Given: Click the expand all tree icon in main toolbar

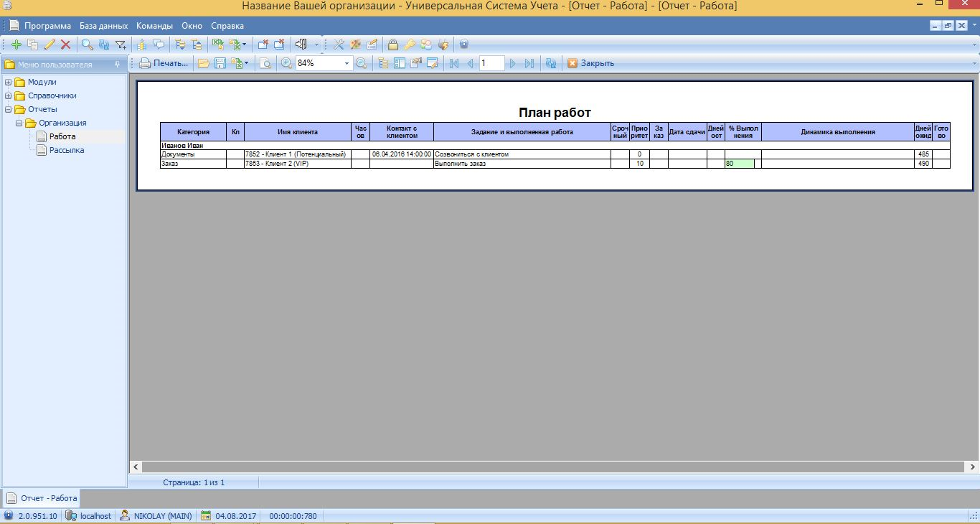Looking at the screenshot, I should (x=180, y=45).
